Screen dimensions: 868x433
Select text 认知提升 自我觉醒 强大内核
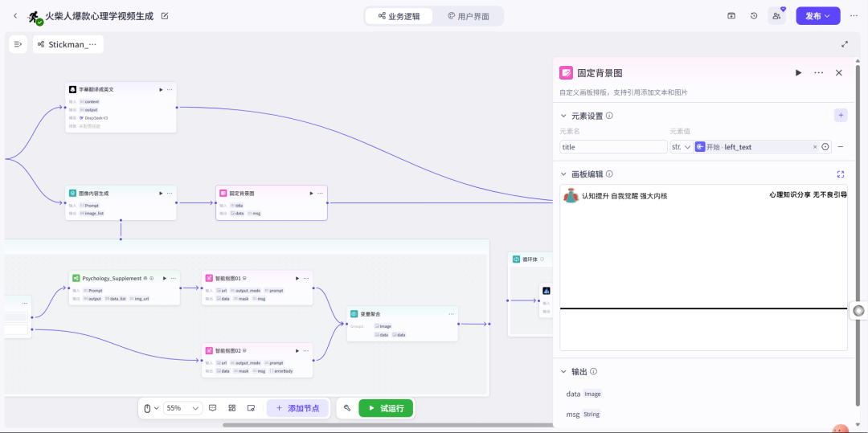[624, 196]
